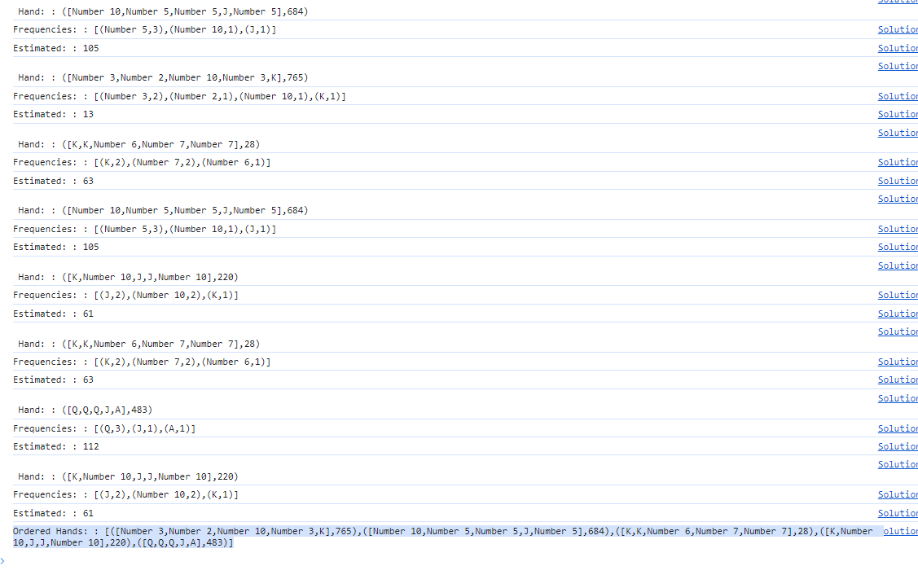This screenshot has width=918, height=588.
Task: Click the Hand log ending in 765
Action: [x=163, y=78]
